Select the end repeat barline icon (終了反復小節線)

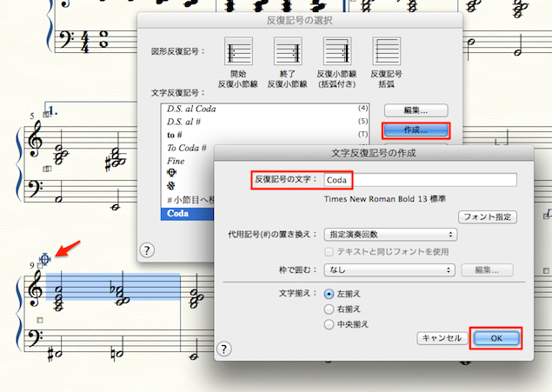click(x=288, y=51)
